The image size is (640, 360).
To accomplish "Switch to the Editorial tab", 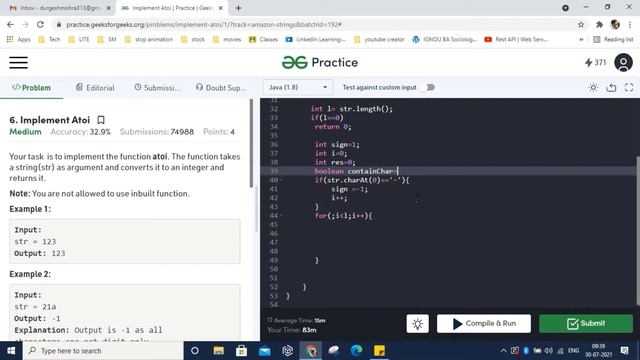I will (x=95, y=88).
